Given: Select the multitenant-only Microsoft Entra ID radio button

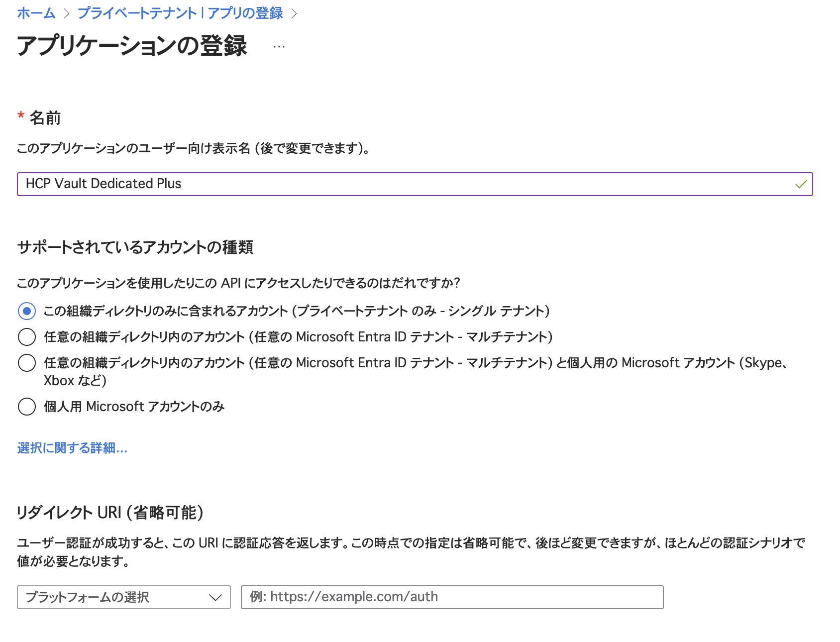Looking at the screenshot, I should [x=27, y=337].
